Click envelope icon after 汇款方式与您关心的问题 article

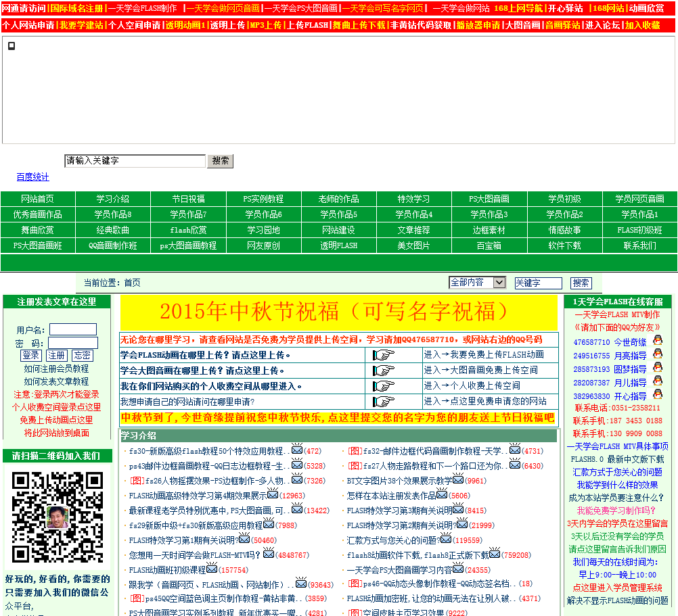click(x=446, y=538)
